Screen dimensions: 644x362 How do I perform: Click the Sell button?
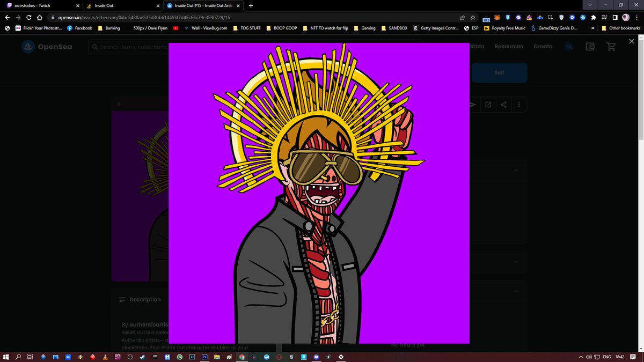tap(499, 72)
